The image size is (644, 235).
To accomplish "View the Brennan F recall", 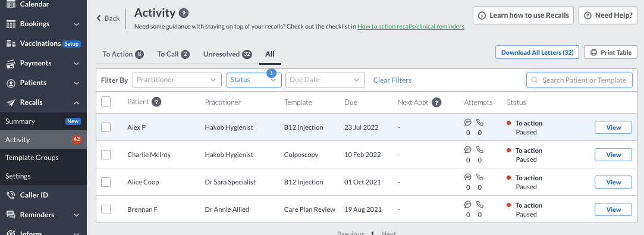I will (613, 209).
